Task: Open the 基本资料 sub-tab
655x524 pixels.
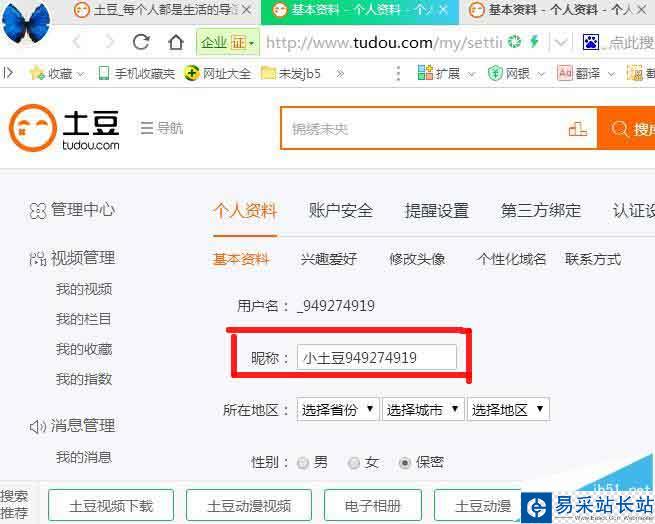Action: click(x=241, y=259)
